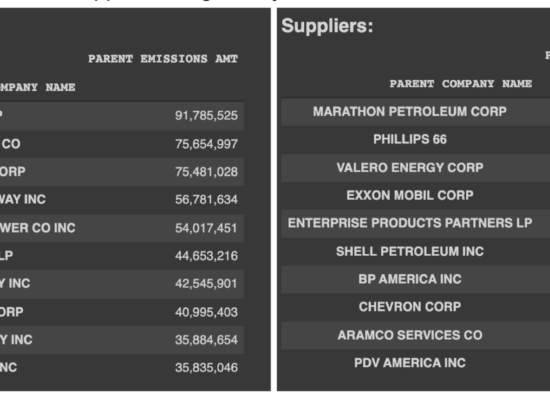Click the emissions amount 44,653,216

206,256
